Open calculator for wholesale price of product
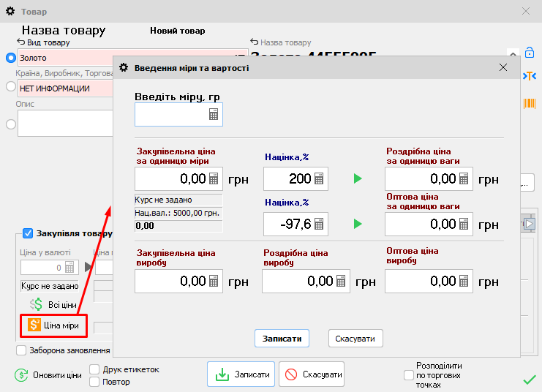 pyautogui.click(x=463, y=281)
